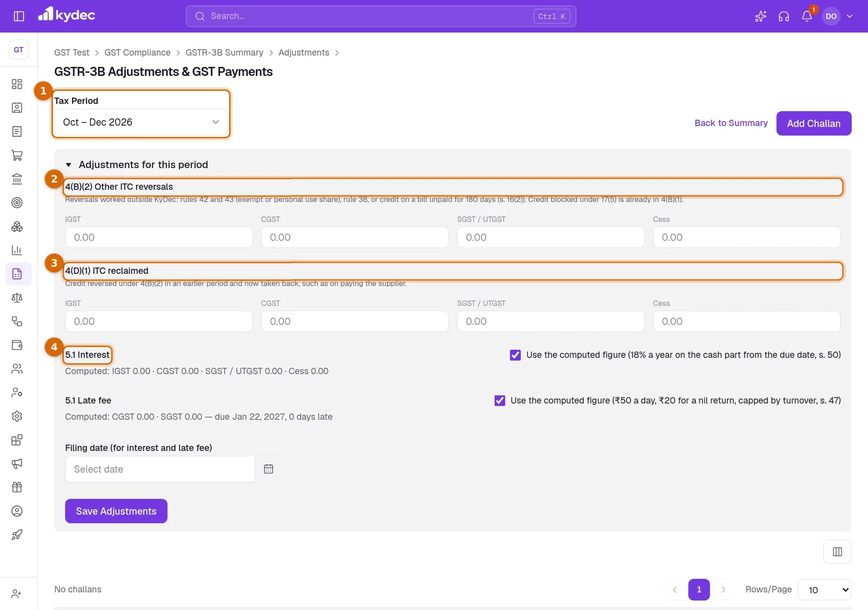The height and width of the screenshot is (610, 868).
Task: Expand the DO user account menu
Action: click(838, 16)
